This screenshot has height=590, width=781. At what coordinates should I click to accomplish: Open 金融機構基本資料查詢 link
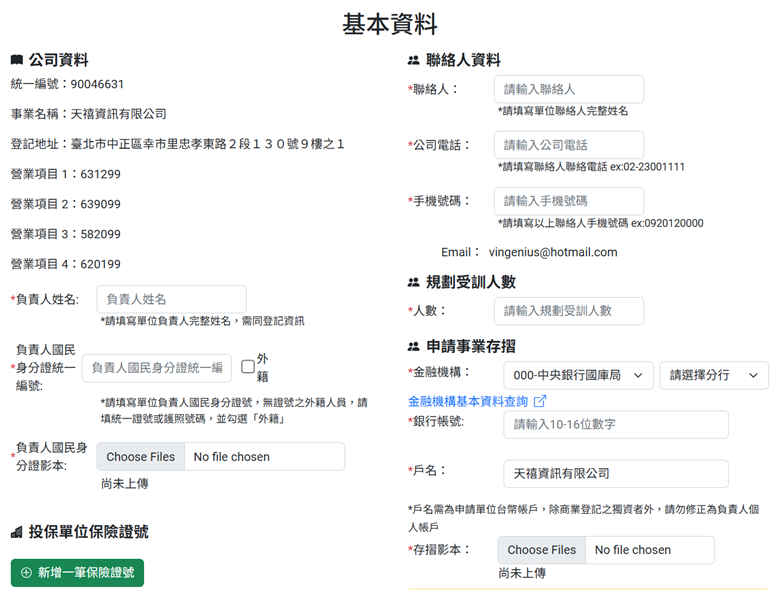point(467,401)
